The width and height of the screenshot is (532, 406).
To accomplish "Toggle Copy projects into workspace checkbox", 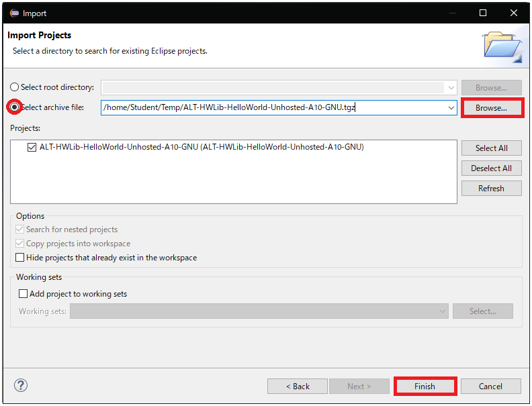I will pos(20,244).
